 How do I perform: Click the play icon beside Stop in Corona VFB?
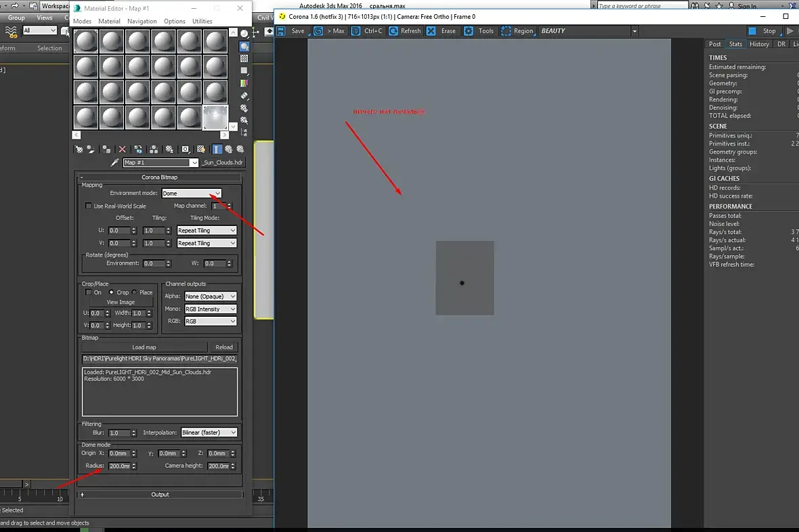pos(790,31)
